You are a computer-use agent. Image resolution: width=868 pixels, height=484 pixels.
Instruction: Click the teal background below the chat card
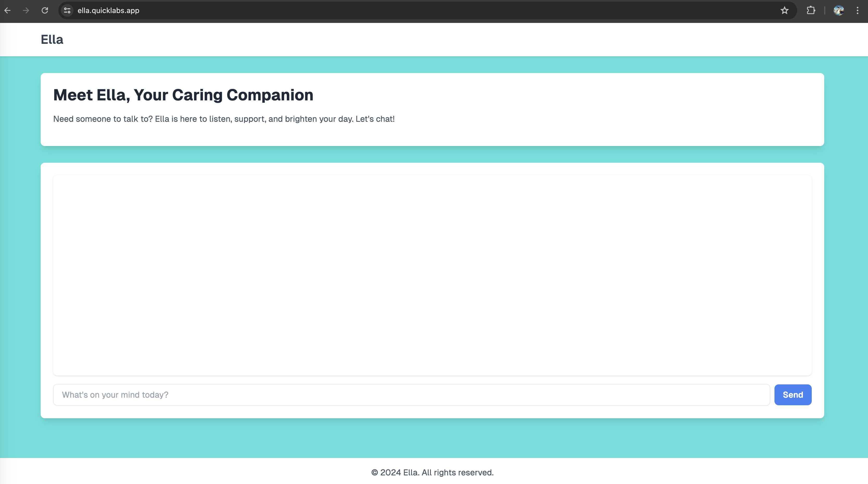click(x=432, y=438)
